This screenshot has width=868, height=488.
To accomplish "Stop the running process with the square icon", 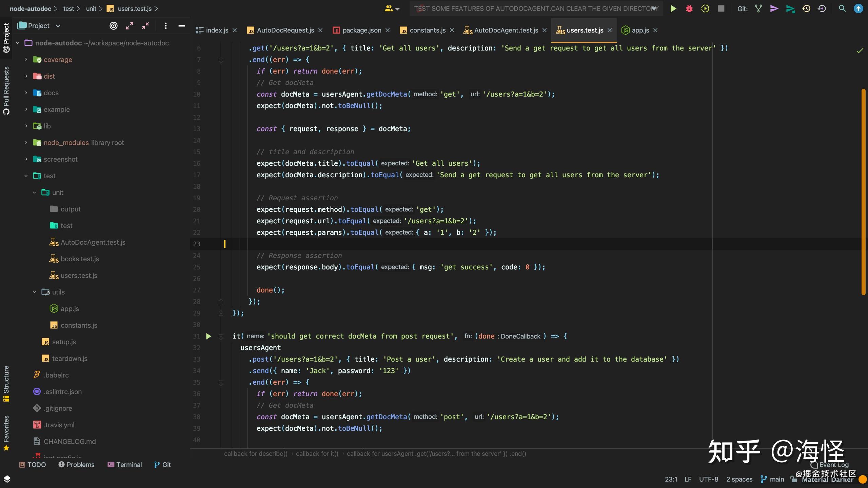I will 721,8.
